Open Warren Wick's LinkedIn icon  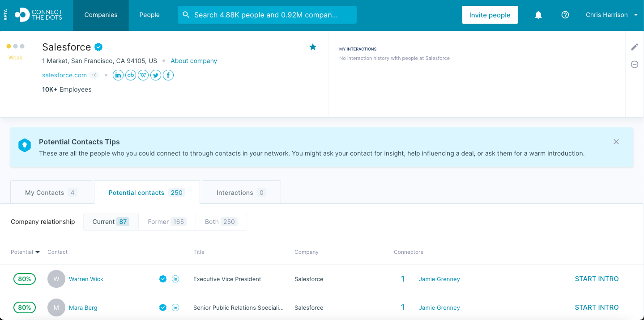pyautogui.click(x=175, y=279)
